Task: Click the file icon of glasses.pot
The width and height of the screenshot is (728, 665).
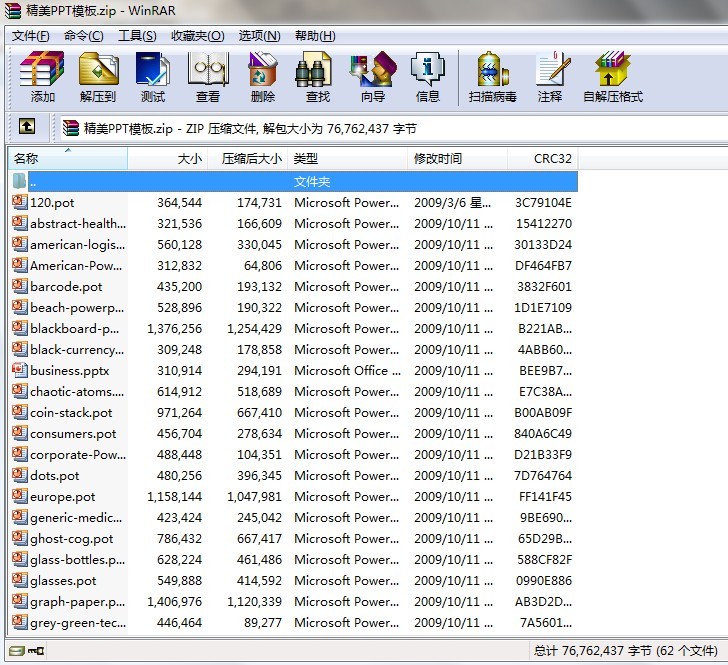Action: pos(20,580)
